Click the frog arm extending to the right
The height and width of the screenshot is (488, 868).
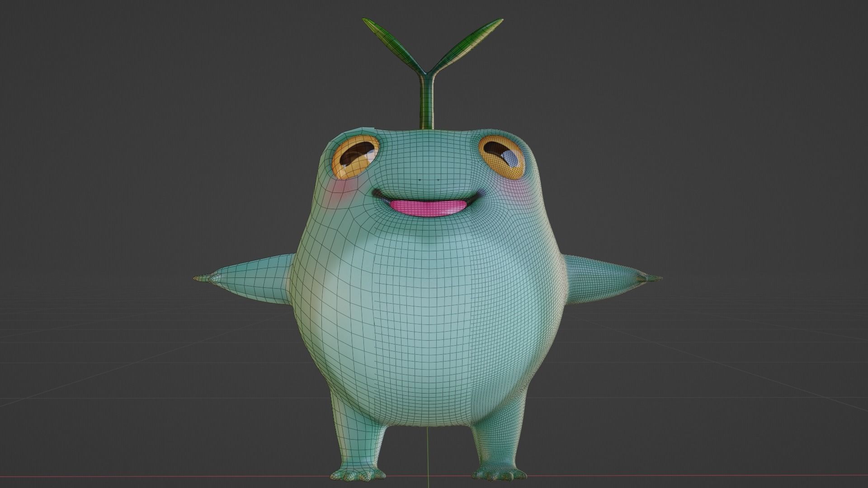point(610,280)
